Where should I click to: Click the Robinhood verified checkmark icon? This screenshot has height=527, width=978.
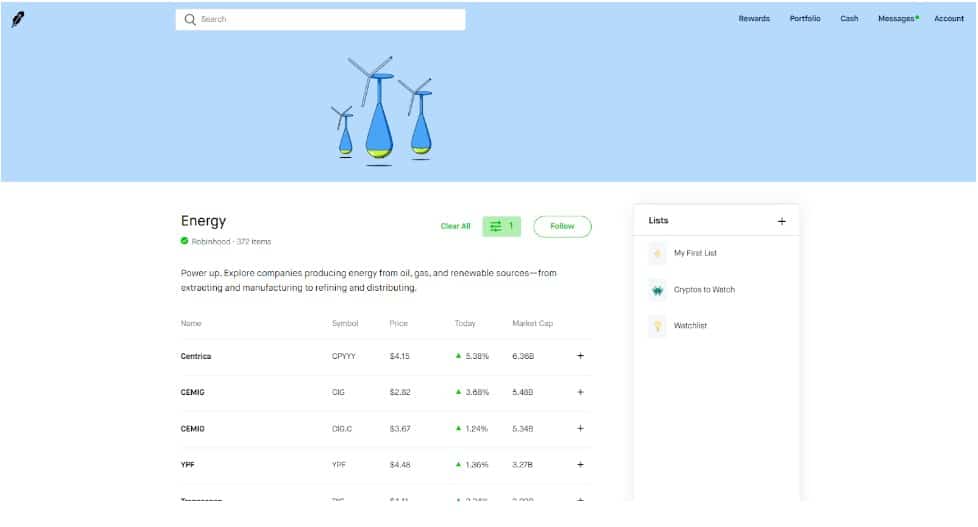(184, 241)
